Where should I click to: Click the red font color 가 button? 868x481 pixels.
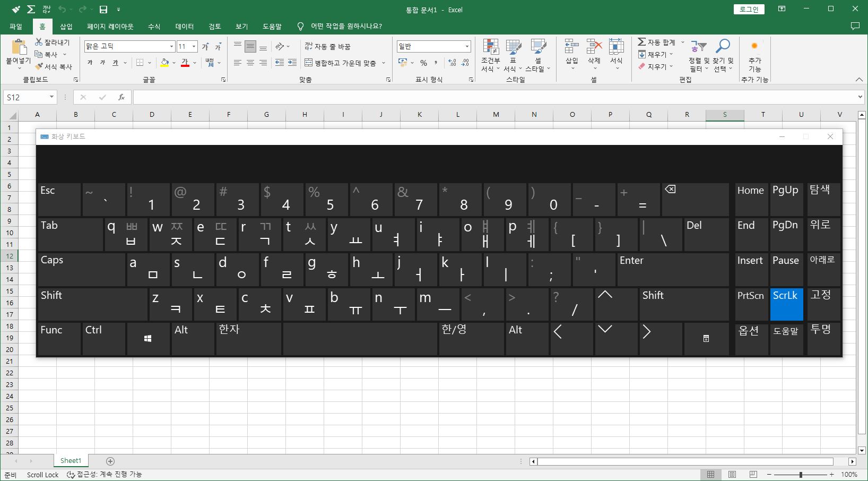pos(185,63)
